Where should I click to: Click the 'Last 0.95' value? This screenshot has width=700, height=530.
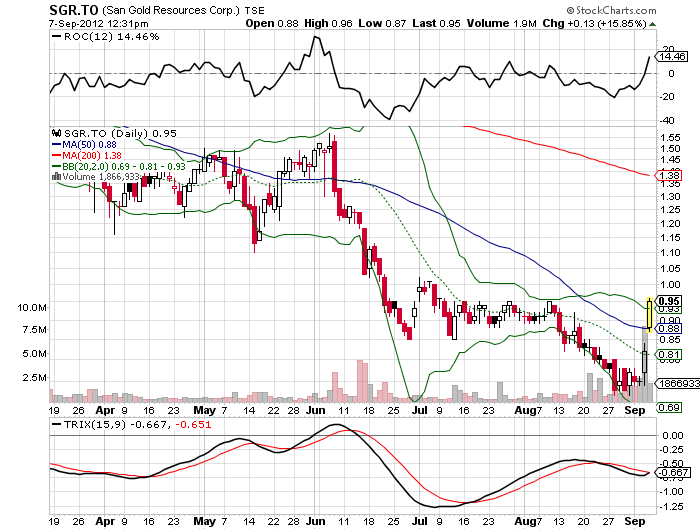click(x=436, y=24)
